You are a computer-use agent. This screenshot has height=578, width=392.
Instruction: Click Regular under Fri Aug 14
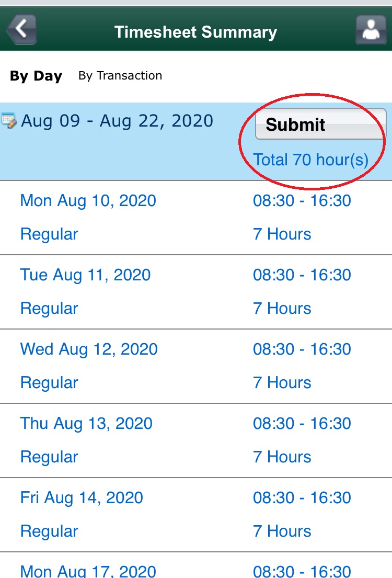49,531
